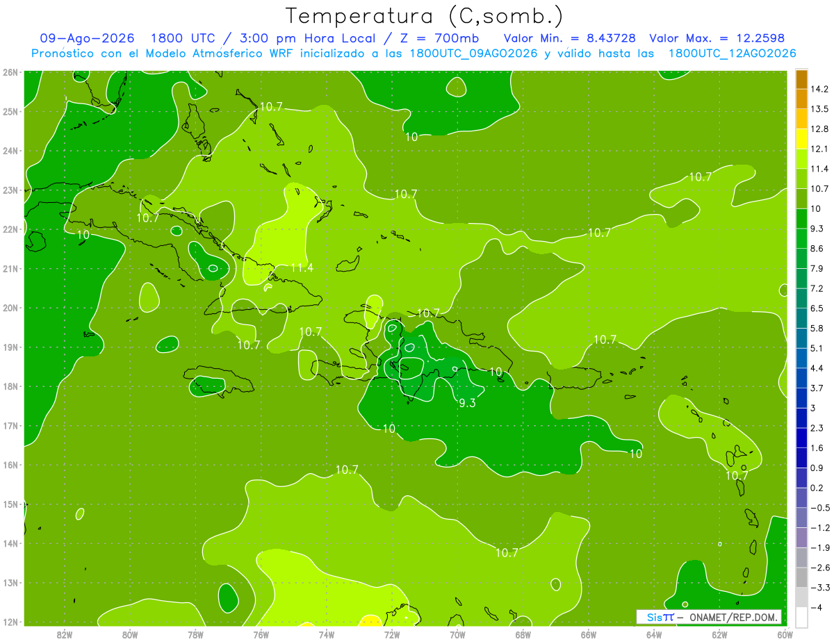Screen dimensions: 834x644
Task: Click the pressure level 'Z = 700mb'
Action: pyautogui.click(x=441, y=38)
